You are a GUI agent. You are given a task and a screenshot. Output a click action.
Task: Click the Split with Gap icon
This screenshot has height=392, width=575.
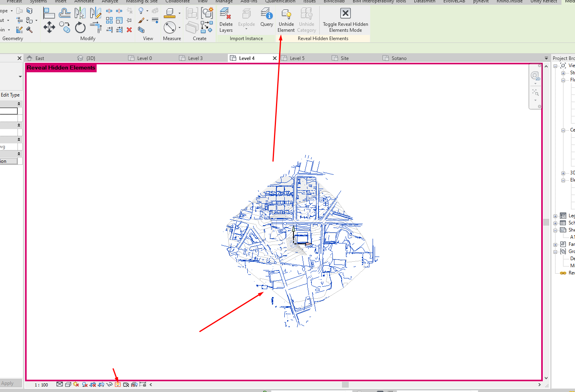pos(119,11)
